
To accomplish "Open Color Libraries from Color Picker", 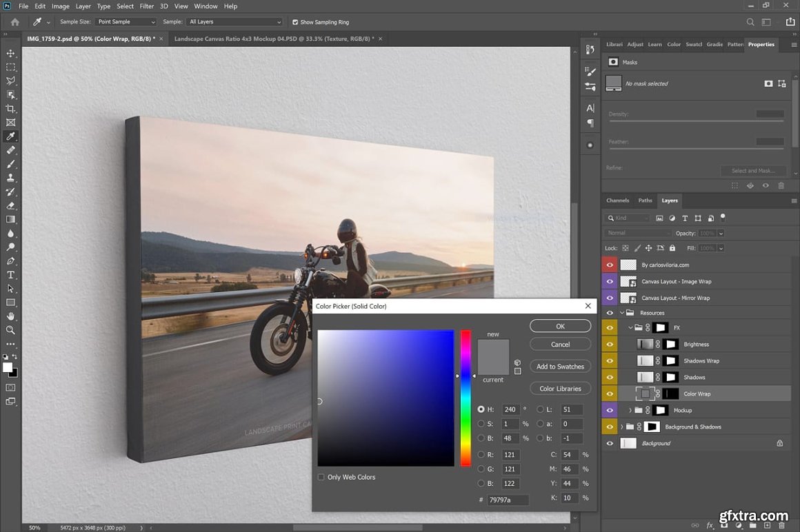I will pyautogui.click(x=560, y=389).
